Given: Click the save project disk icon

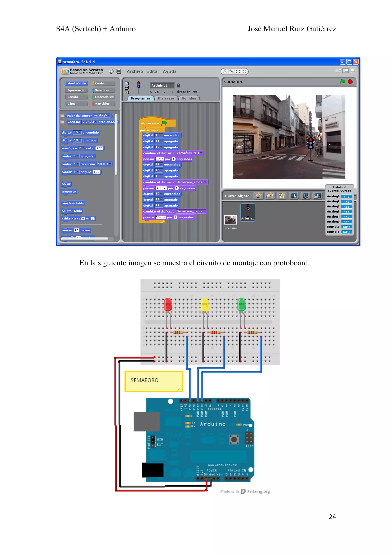Looking at the screenshot, I should point(119,71).
